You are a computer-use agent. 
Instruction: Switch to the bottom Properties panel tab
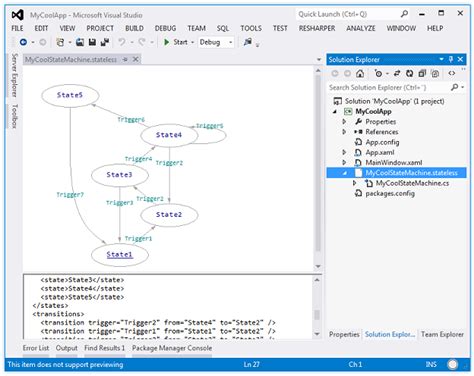344,334
